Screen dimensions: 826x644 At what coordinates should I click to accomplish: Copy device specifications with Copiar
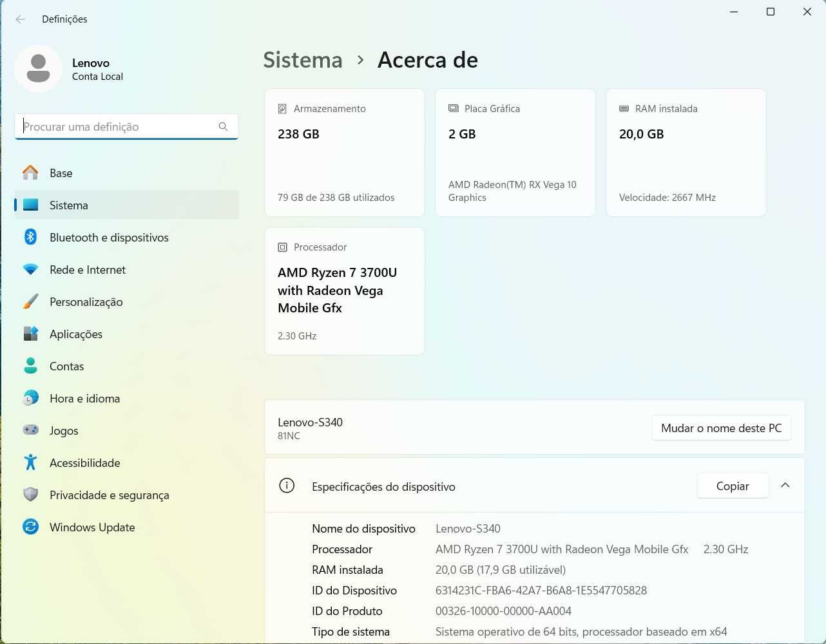[x=733, y=486]
